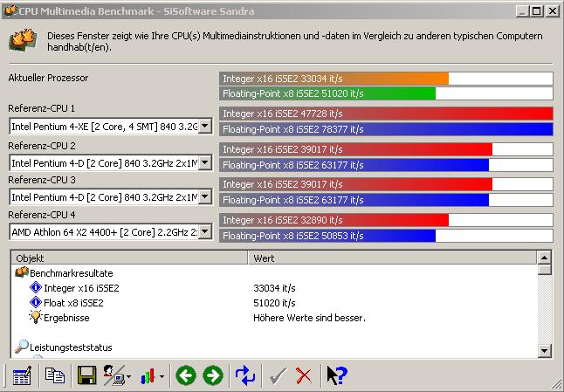Open the arrow next to the bar chart icon

click(162, 376)
